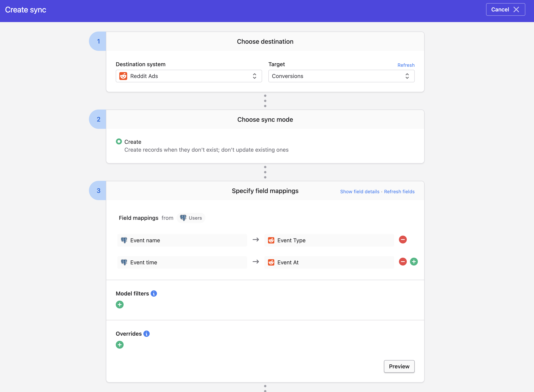
Task: Open the Destination system dropdown
Action: (189, 76)
